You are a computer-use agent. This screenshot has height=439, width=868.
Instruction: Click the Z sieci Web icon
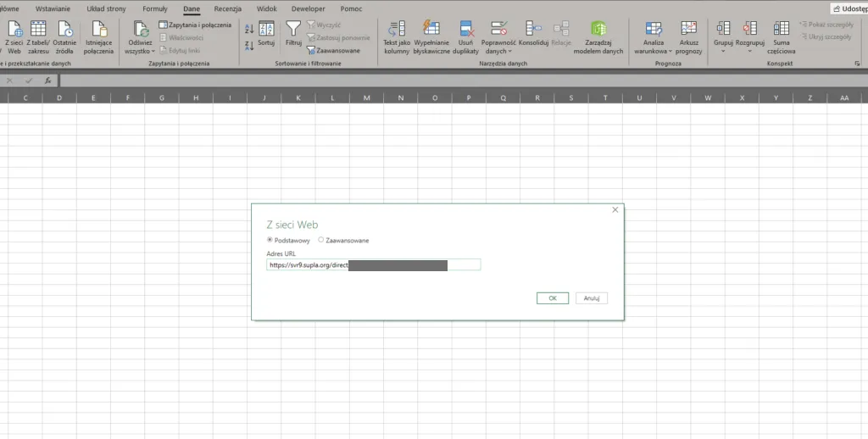point(14,29)
